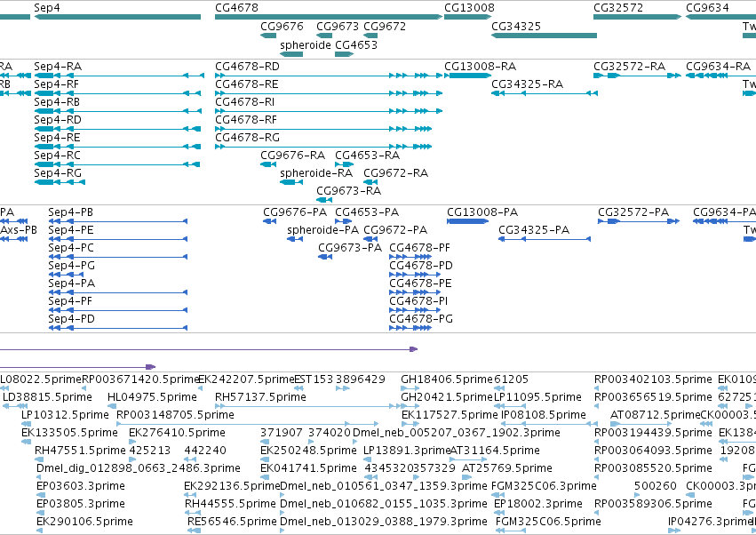
Task: Click the RP003148705.5prime EST label
Action: 176,415
